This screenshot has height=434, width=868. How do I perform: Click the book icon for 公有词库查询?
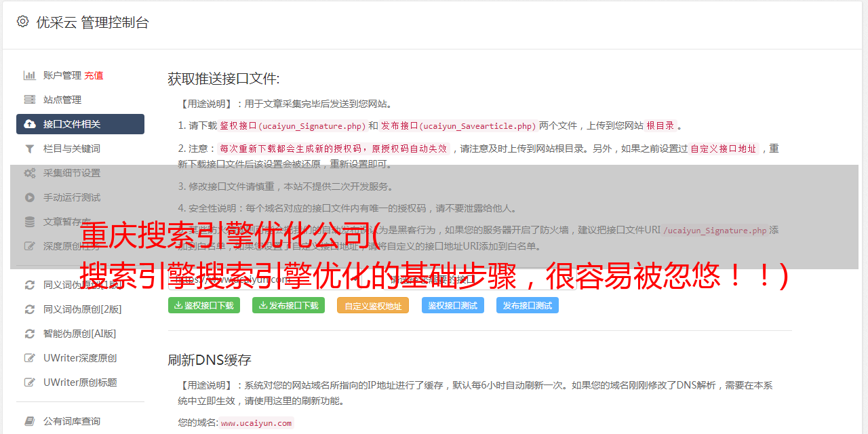click(x=30, y=421)
